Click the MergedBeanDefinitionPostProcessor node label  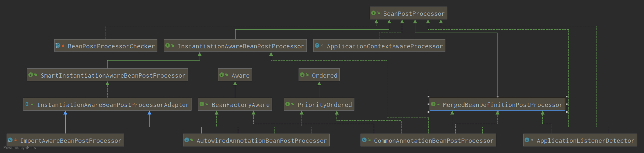(502, 105)
